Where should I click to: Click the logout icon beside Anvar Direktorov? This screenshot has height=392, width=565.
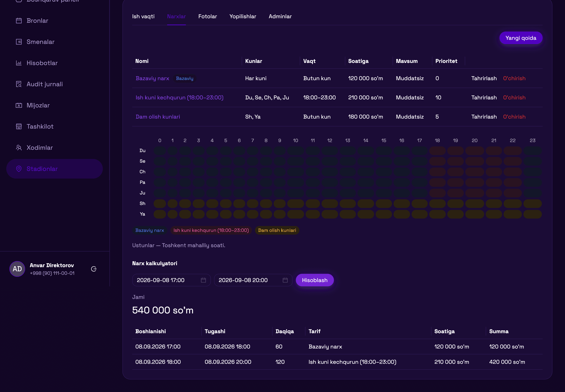(94, 269)
